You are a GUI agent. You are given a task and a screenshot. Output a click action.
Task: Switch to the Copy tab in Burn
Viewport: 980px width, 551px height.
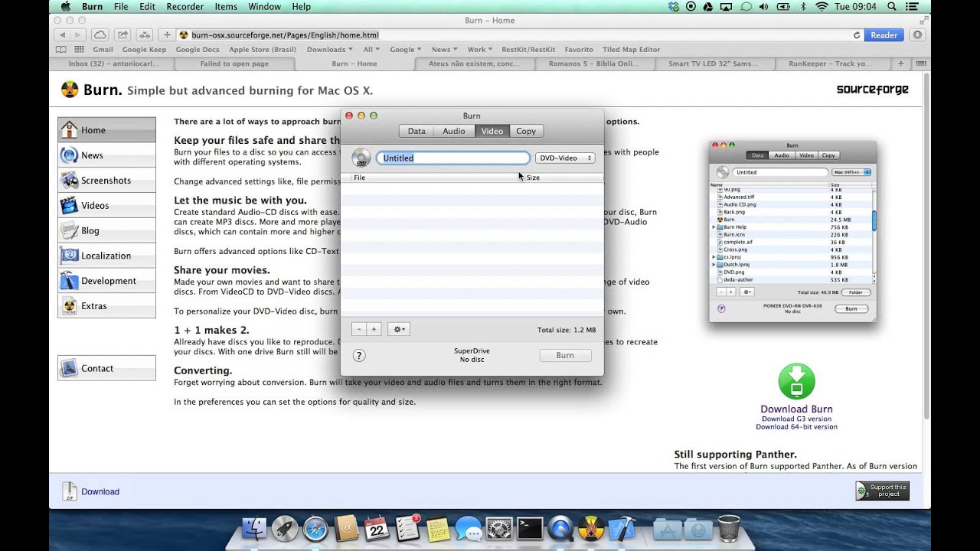tap(526, 131)
